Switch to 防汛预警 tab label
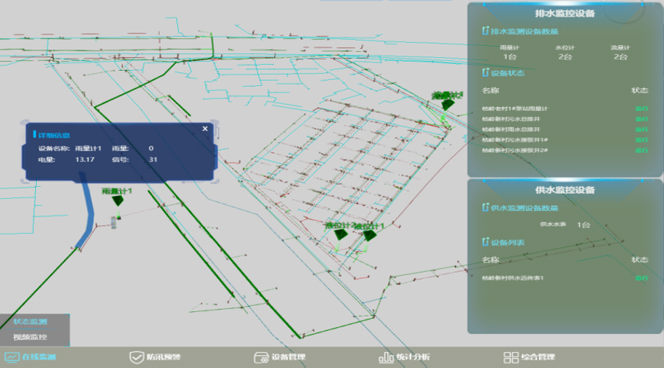The height and width of the screenshot is (368, 664). (x=163, y=357)
